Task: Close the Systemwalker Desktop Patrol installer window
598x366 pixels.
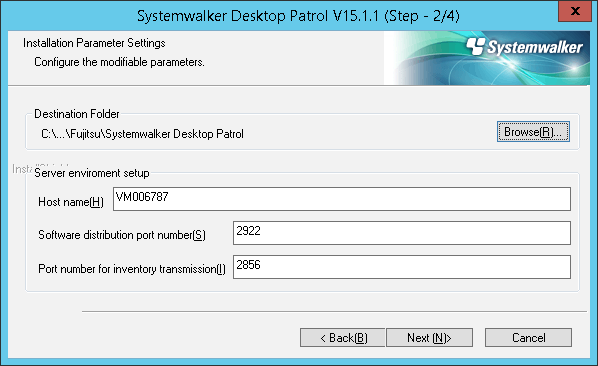Action: click(x=575, y=11)
